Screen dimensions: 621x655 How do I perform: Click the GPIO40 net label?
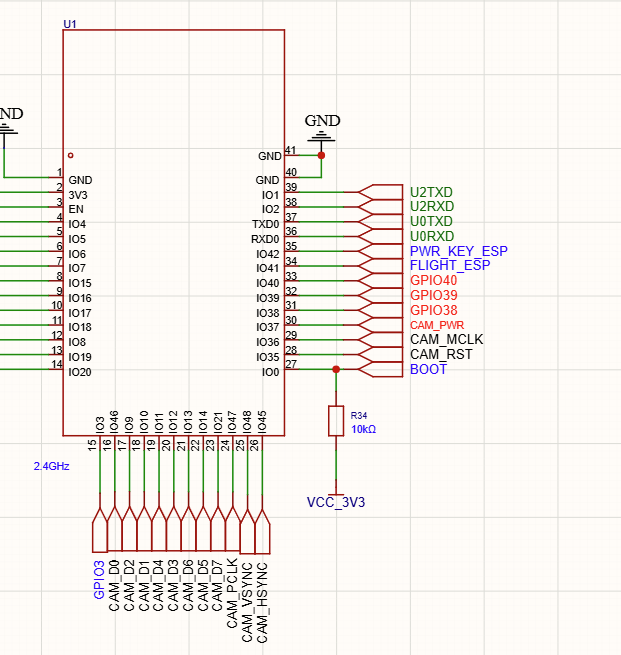[x=433, y=280]
